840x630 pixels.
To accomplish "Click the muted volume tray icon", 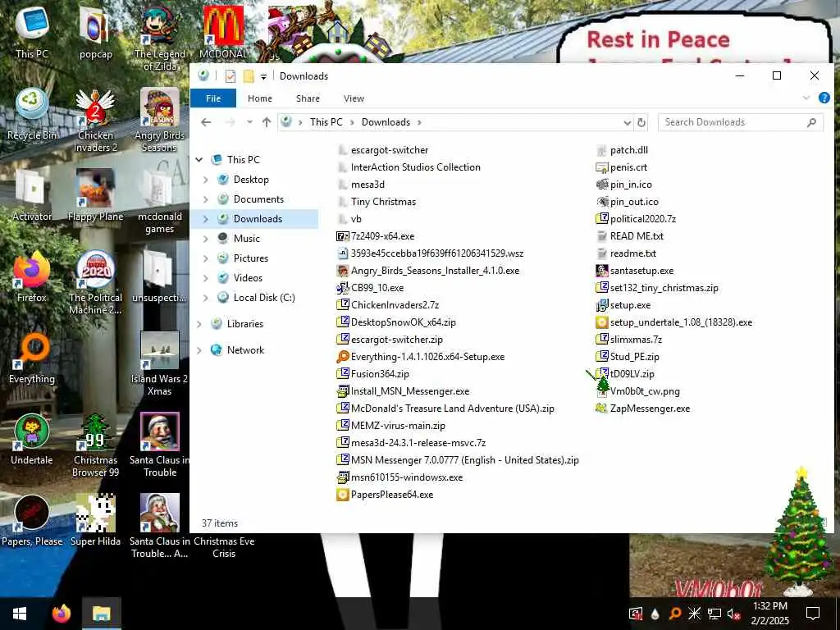I will pos(733,614).
